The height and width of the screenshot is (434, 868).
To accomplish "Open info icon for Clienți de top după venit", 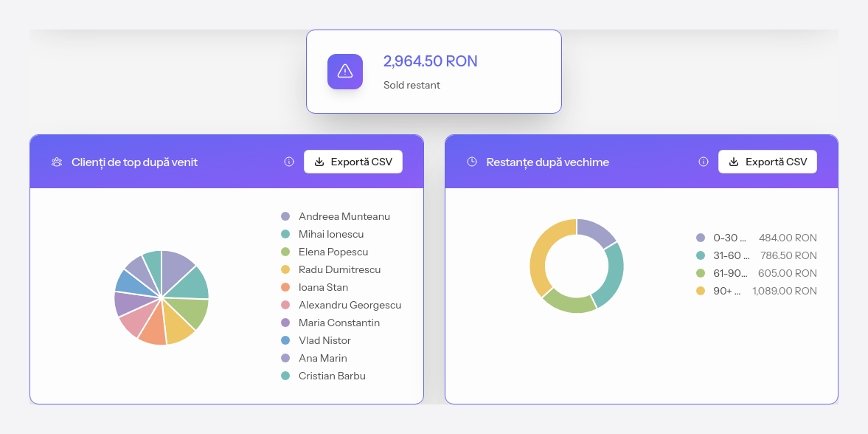I will [289, 162].
